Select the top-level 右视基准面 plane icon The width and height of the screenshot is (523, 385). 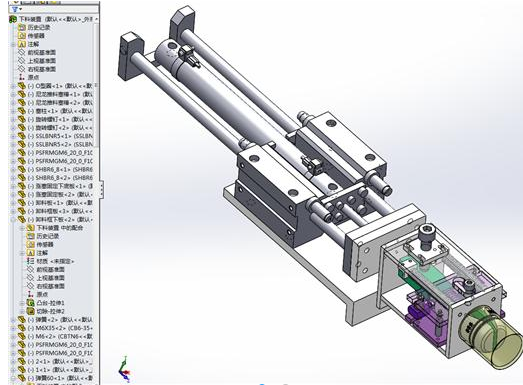22,69
